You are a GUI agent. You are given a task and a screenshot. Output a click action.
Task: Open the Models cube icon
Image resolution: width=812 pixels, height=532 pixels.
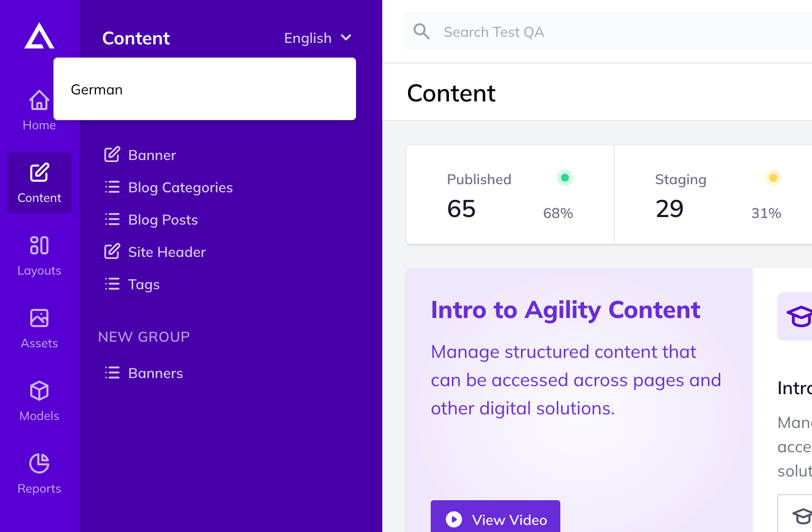click(39, 391)
